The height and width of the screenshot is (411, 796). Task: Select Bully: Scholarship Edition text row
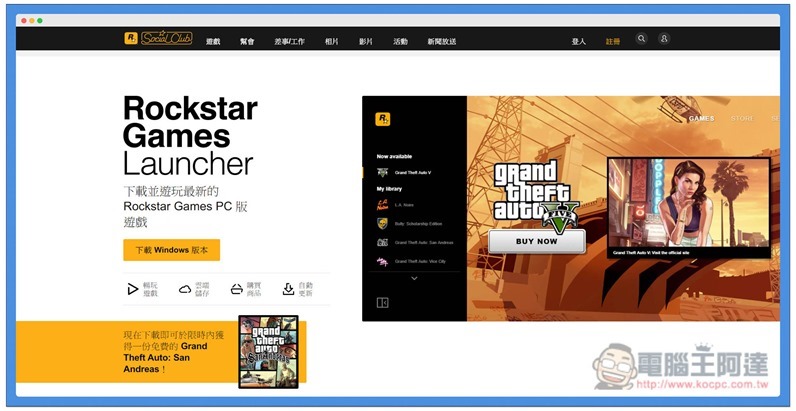tap(418, 224)
